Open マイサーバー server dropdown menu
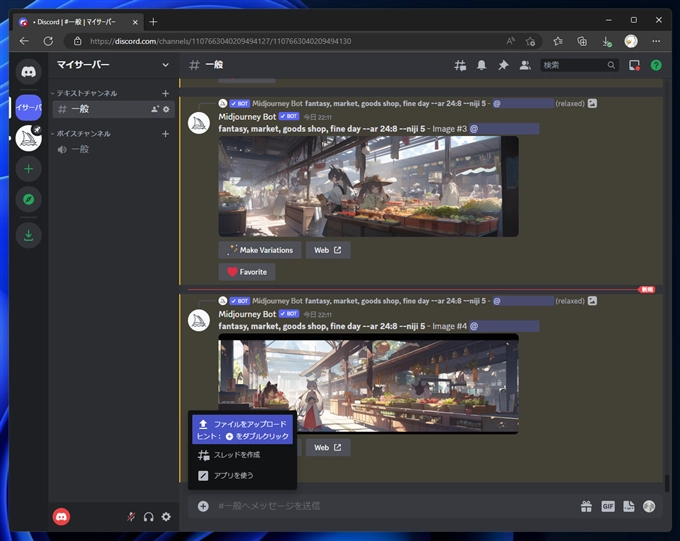This screenshot has height=541, width=680. [x=166, y=65]
